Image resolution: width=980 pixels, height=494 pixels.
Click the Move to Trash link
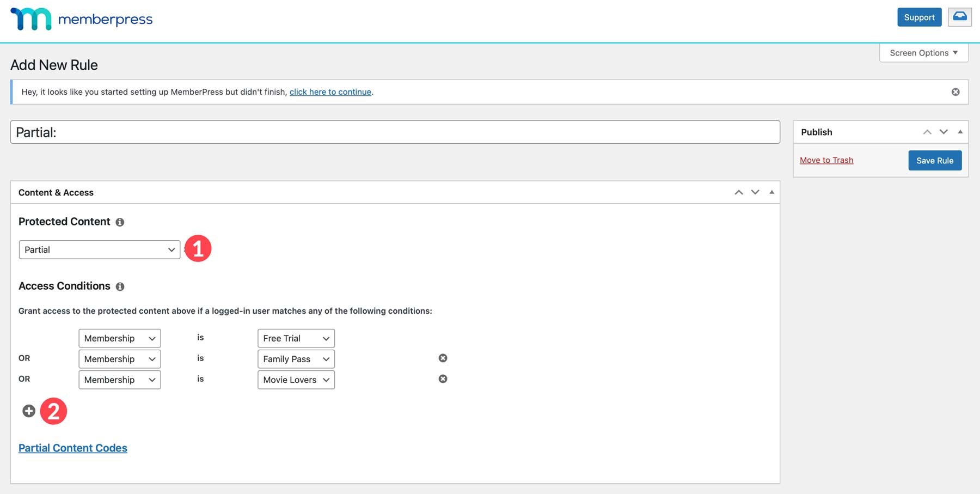[x=826, y=160]
